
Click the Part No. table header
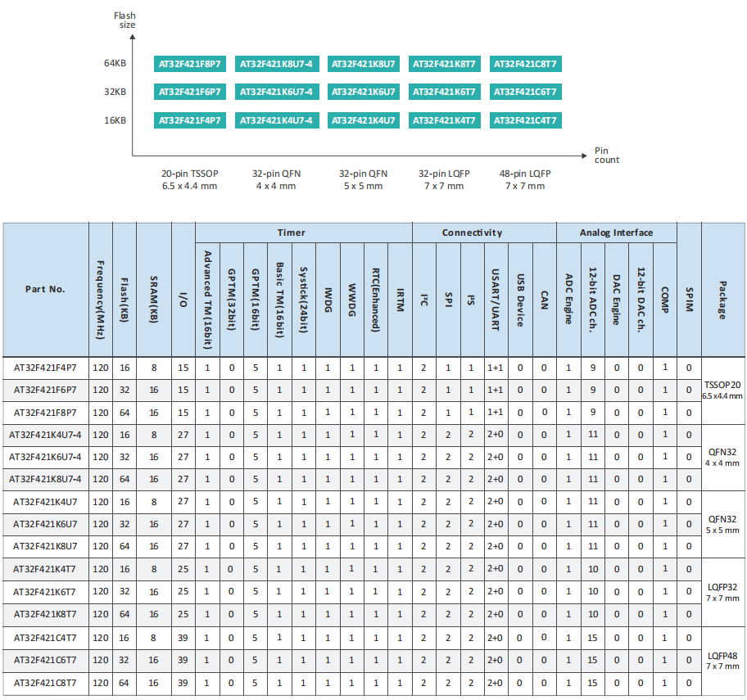pos(45,289)
